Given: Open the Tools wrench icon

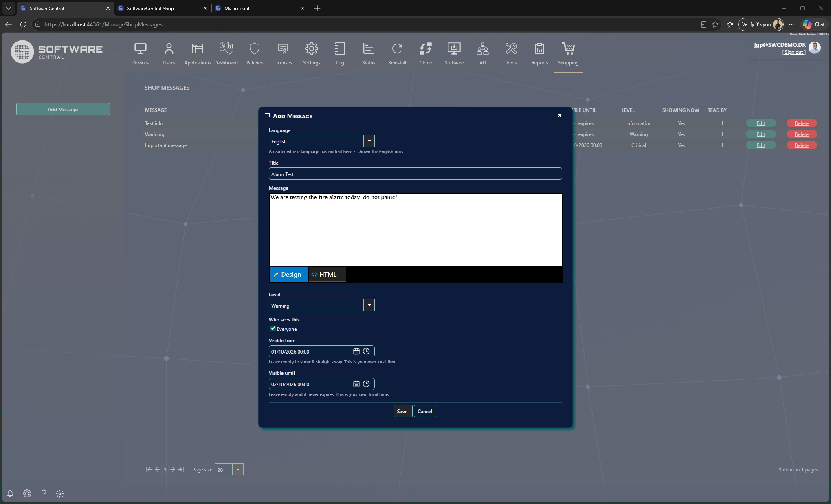Looking at the screenshot, I should click(511, 54).
